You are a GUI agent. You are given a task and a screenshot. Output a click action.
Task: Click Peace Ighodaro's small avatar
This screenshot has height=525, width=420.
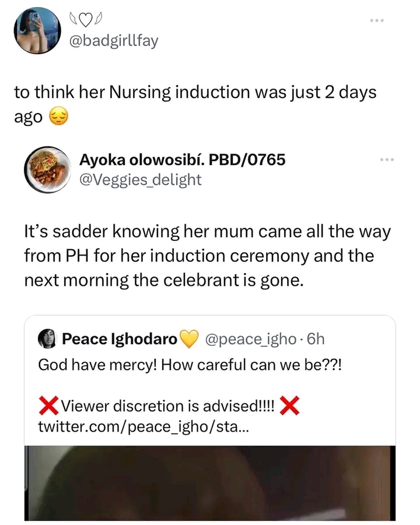coord(47,338)
